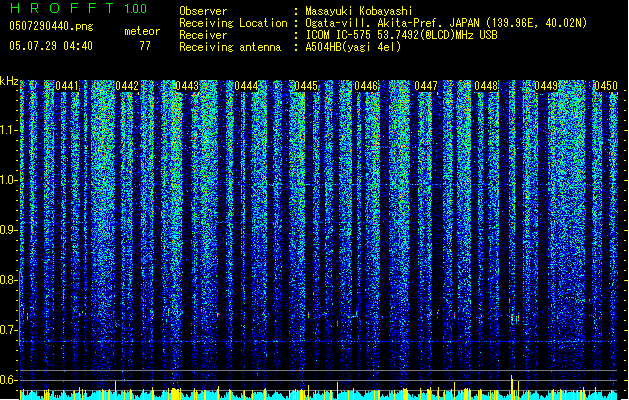Click the Receiving Location label
This screenshot has height=400, width=629.
pyautogui.click(x=233, y=23)
